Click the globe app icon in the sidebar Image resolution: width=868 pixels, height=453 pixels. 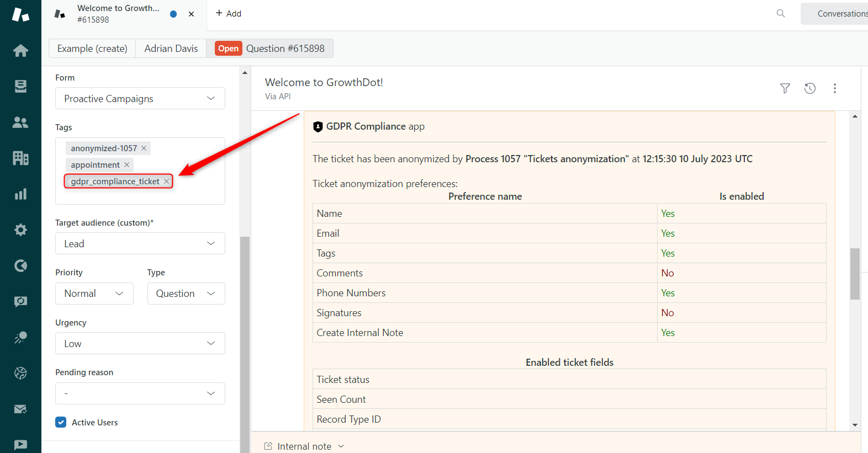(20, 374)
